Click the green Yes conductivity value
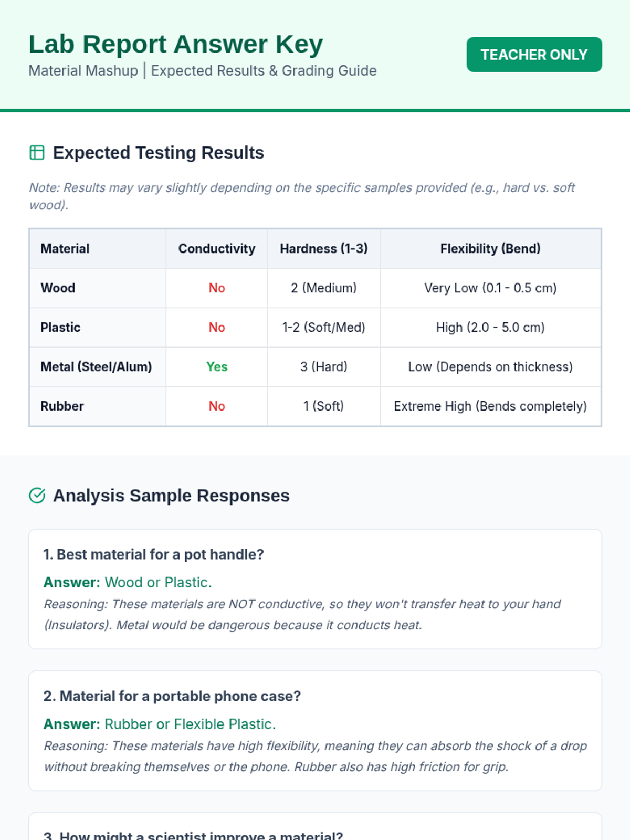The width and height of the screenshot is (630, 840). pos(216,367)
